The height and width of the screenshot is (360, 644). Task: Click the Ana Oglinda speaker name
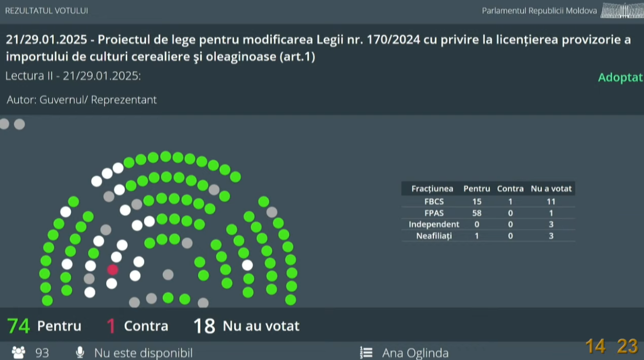pyautogui.click(x=415, y=353)
